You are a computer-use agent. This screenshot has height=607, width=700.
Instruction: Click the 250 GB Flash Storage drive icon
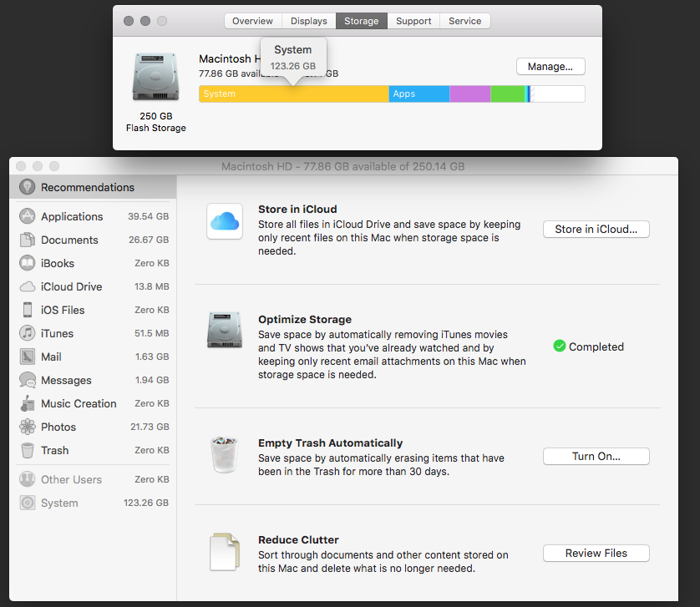156,76
